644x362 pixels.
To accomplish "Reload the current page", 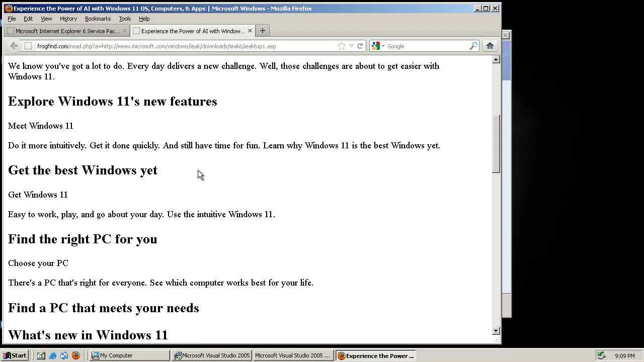I will pos(360,46).
